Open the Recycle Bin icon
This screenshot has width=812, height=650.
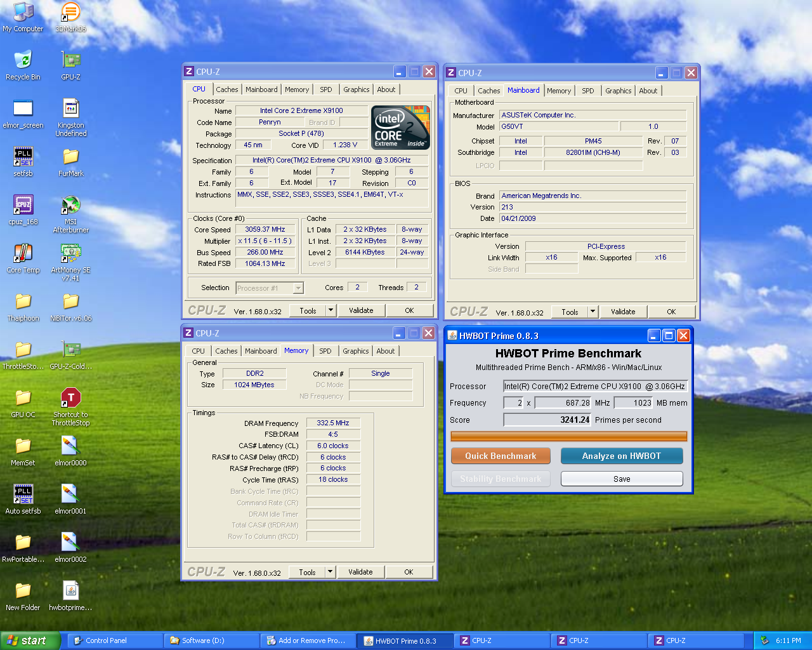click(x=23, y=65)
